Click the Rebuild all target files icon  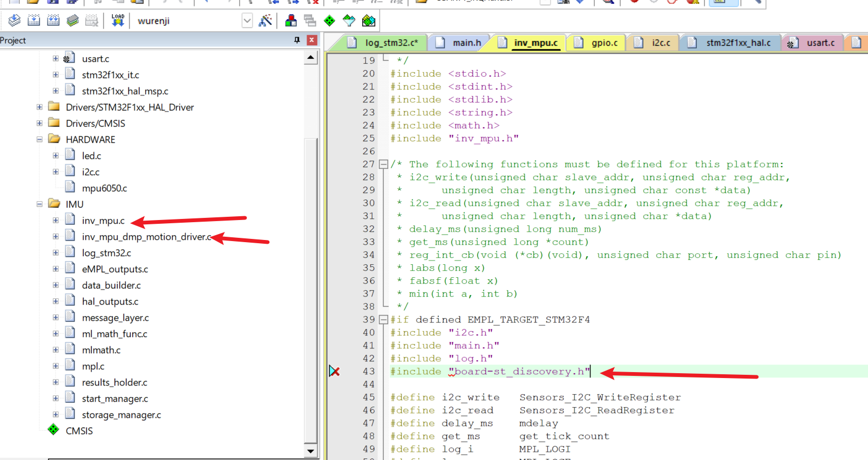tap(53, 20)
